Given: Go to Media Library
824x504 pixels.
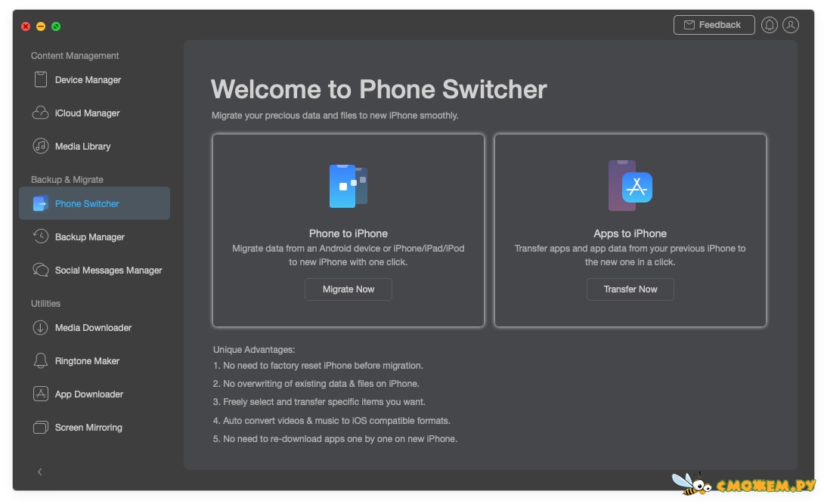Looking at the screenshot, I should point(94,146).
